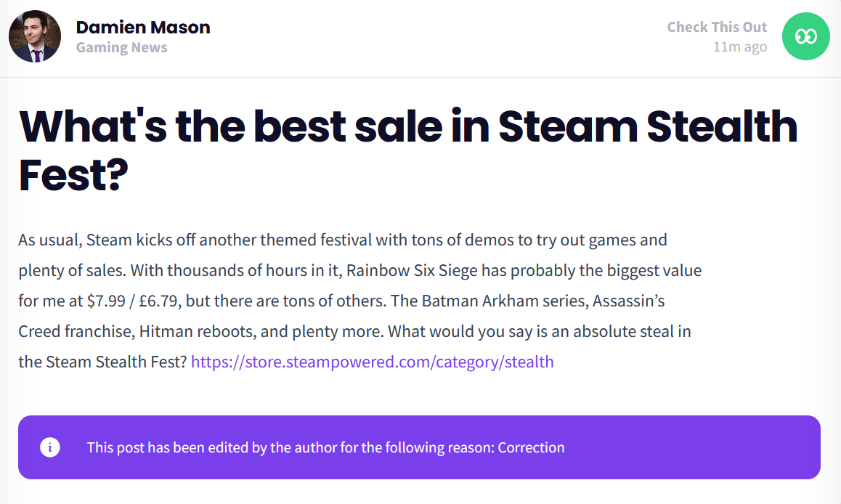
Task: Click the Batman Arkham series mention
Action: click(489, 301)
